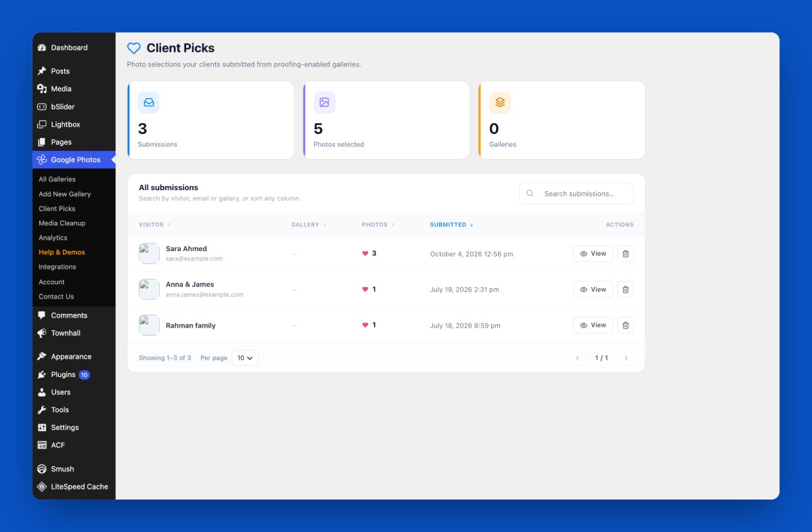Screen dimensions: 812x532
Task: Click the date October 4, 2026 12:56 pm
Action: click(x=472, y=254)
